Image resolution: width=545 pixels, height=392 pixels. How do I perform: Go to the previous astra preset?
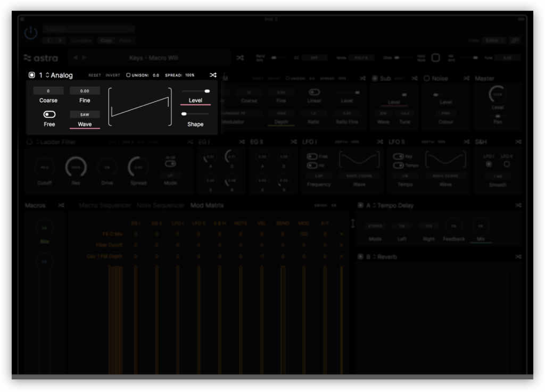click(x=76, y=57)
